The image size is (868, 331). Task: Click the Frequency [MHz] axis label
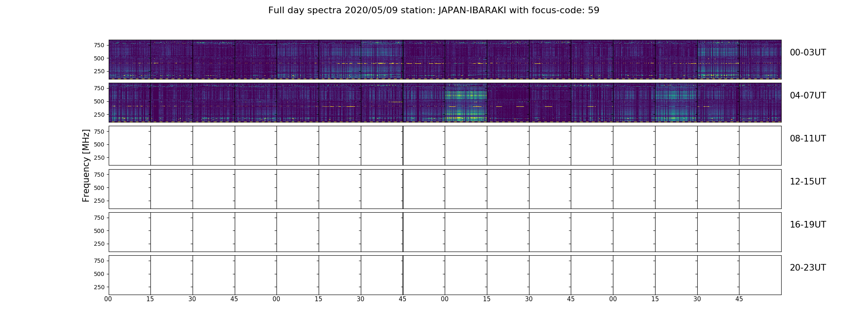tap(86, 165)
